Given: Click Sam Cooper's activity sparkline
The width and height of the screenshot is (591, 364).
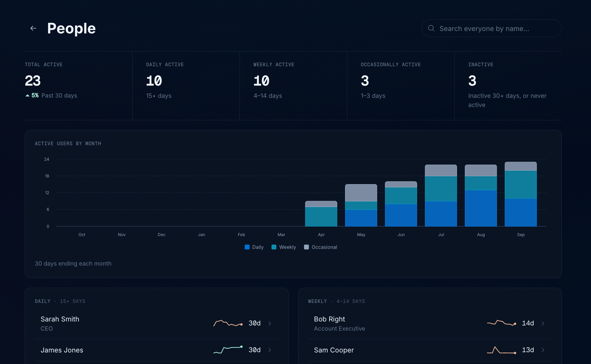Looking at the screenshot, I should coord(502,350).
